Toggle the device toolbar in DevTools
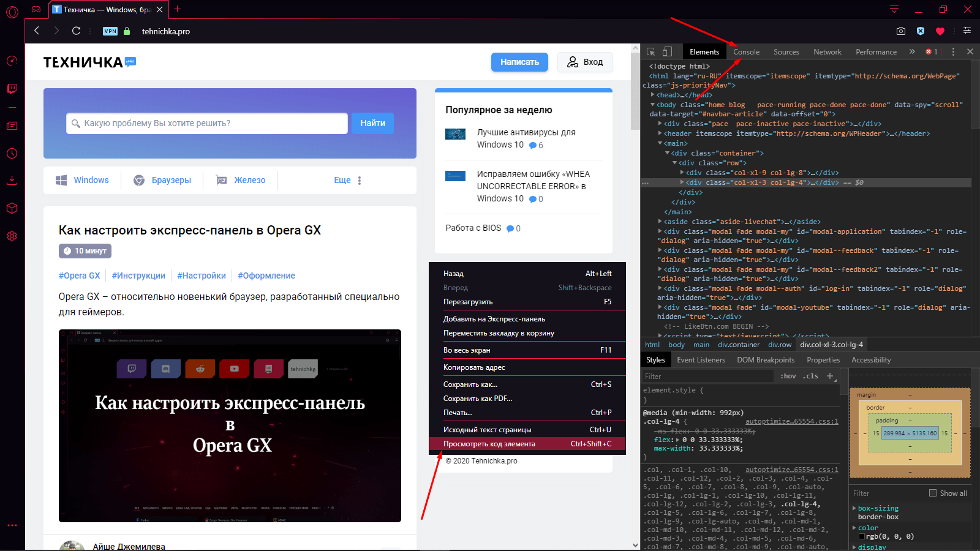 (x=667, y=52)
